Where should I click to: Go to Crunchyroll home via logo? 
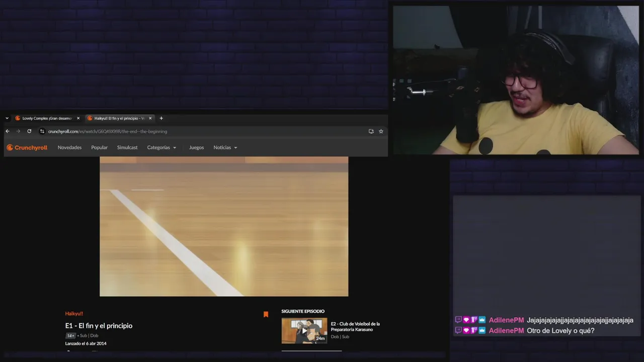pyautogui.click(x=27, y=147)
